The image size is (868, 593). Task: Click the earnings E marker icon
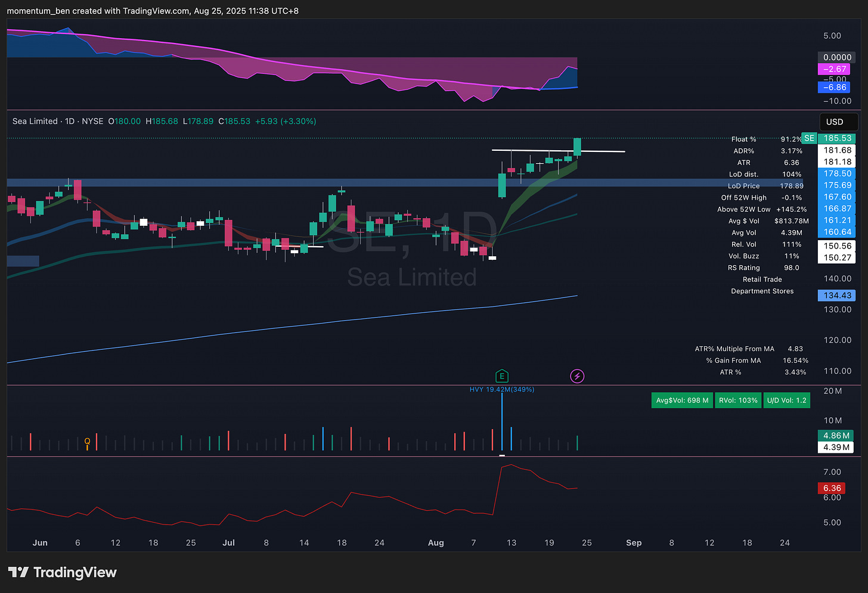coord(502,375)
